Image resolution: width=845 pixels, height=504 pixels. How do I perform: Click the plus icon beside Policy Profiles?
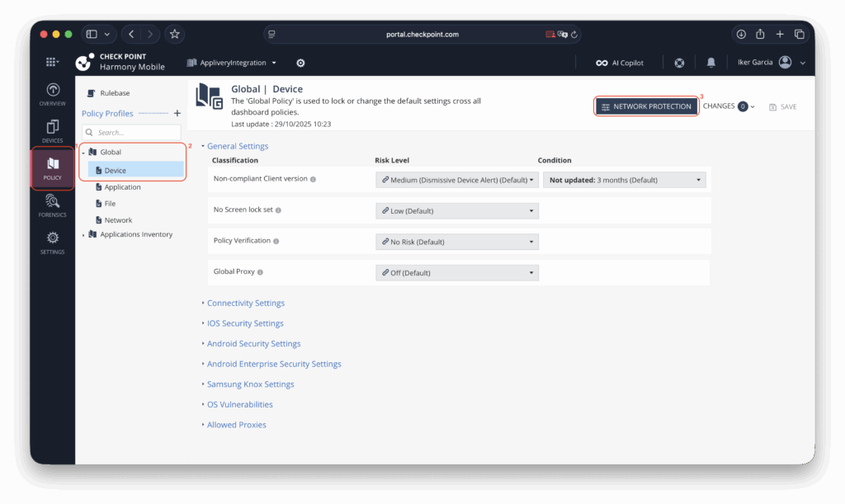pyautogui.click(x=177, y=113)
